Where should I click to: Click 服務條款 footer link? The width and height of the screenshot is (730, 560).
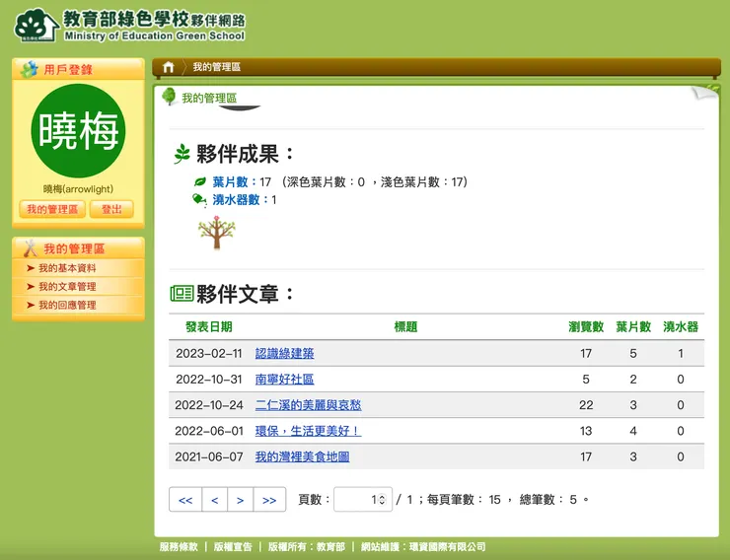click(x=179, y=547)
